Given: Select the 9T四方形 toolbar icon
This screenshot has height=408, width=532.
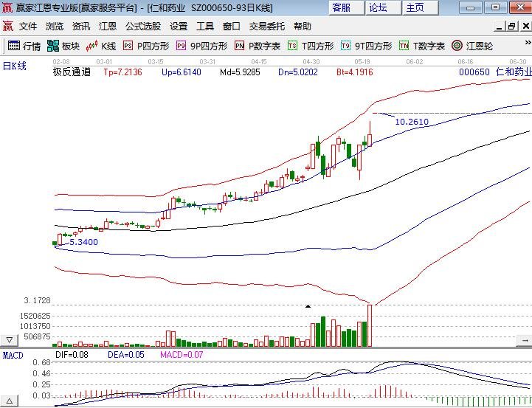Looking at the screenshot, I should point(366,46).
